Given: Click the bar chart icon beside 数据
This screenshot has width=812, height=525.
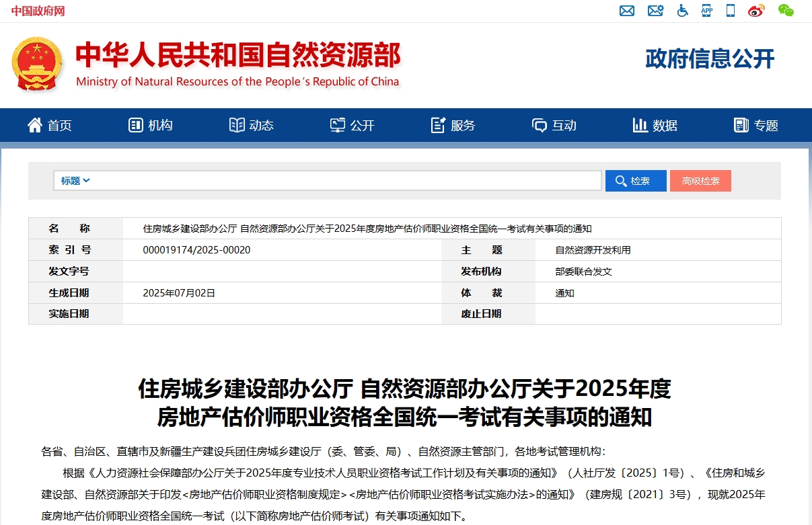Looking at the screenshot, I should [640, 125].
